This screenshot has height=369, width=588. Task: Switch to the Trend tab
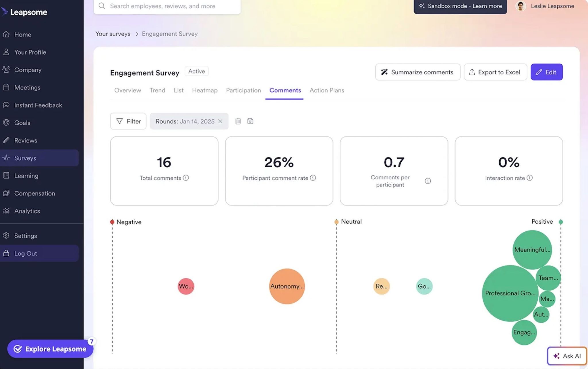[x=157, y=90]
